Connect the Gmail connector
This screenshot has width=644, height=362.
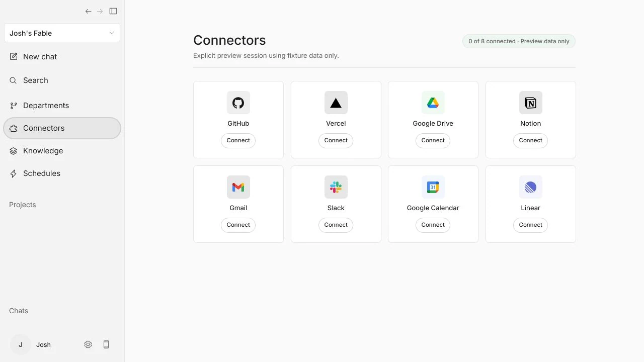pyautogui.click(x=238, y=225)
